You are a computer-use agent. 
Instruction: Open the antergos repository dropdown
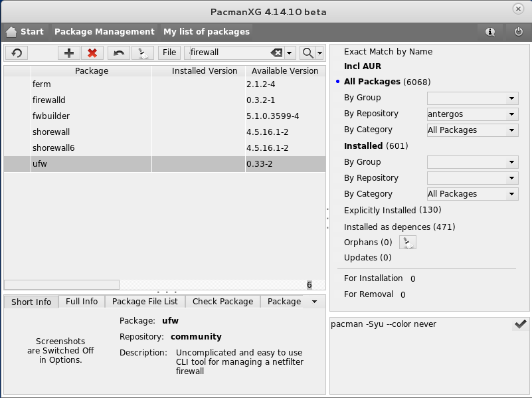coord(472,114)
